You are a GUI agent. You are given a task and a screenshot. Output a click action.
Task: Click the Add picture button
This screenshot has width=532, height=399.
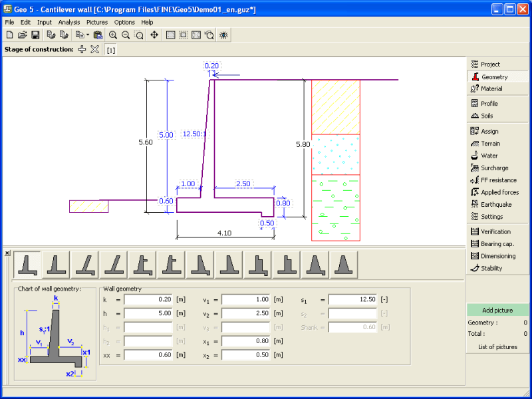tap(497, 310)
